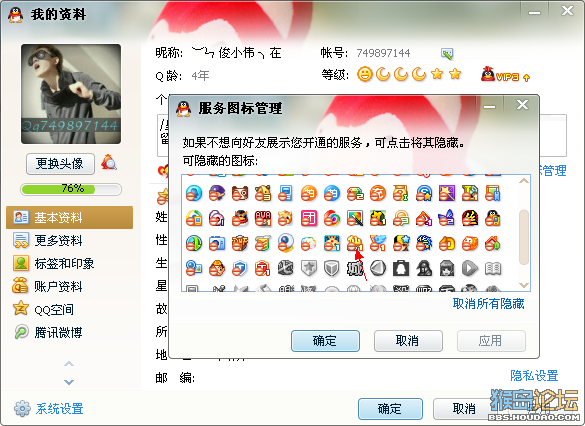Open 系统设置 at bottom left
Screen dimensions: 585x426
pos(49,409)
